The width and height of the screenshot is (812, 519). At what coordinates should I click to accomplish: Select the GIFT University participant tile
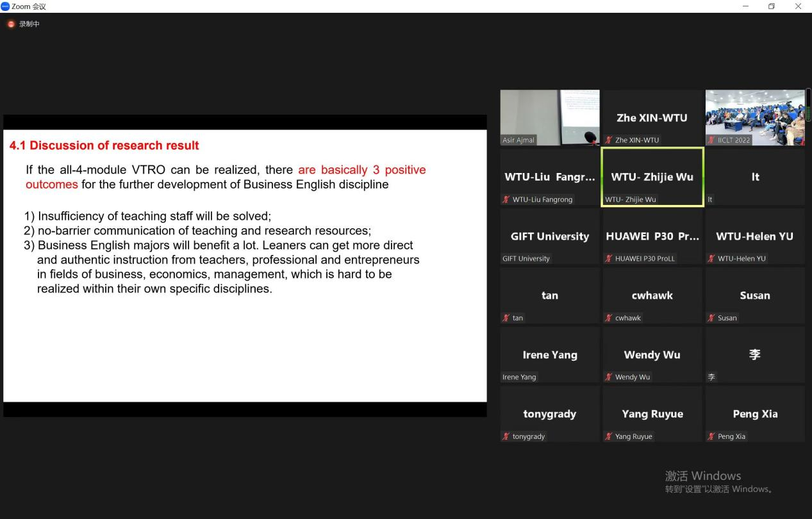coord(549,236)
